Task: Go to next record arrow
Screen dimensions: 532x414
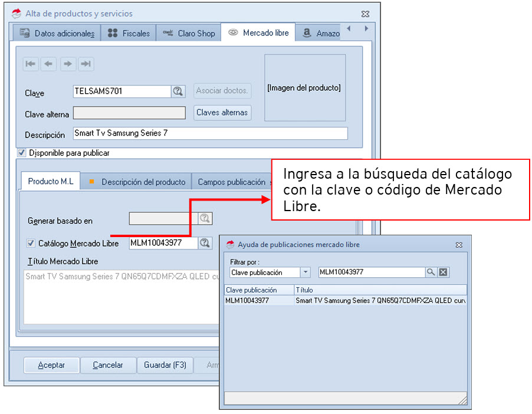Action: (x=68, y=64)
